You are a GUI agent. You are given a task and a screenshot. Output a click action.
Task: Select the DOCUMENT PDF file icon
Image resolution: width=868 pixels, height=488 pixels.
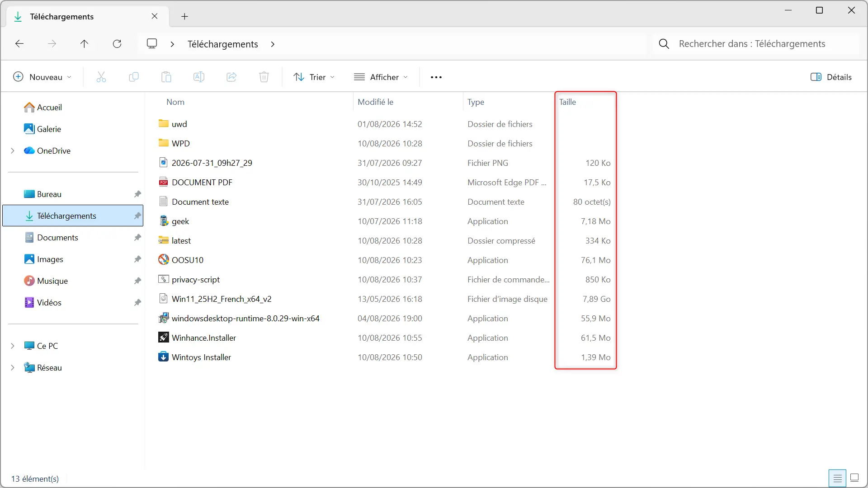point(164,182)
